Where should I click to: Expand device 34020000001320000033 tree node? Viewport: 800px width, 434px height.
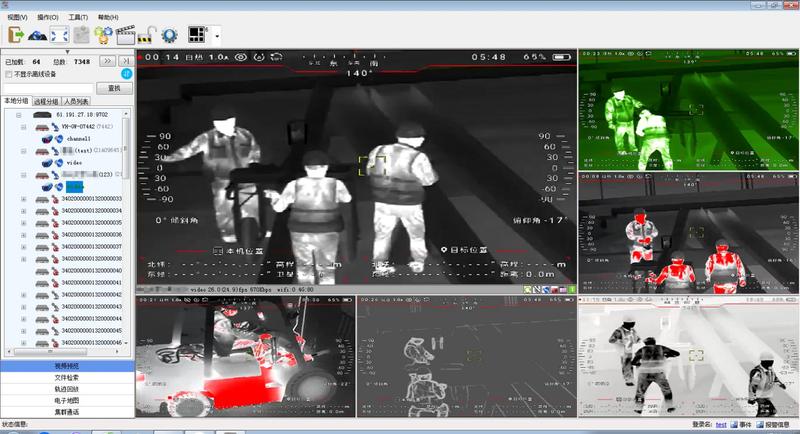point(22,199)
